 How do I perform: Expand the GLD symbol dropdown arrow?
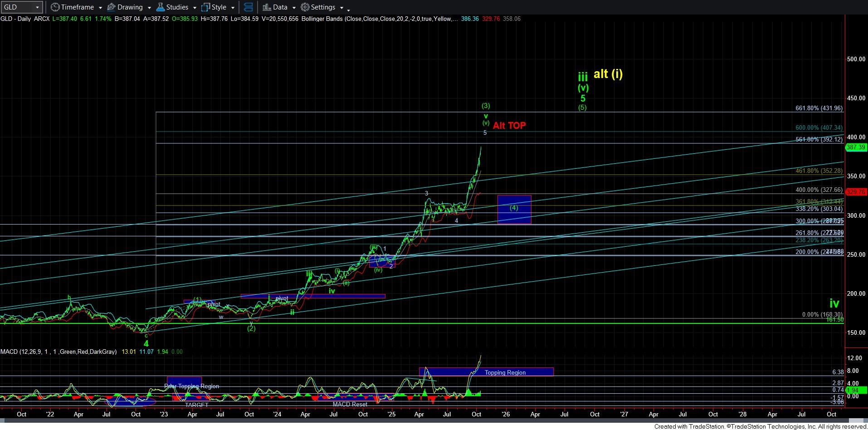click(x=37, y=7)
